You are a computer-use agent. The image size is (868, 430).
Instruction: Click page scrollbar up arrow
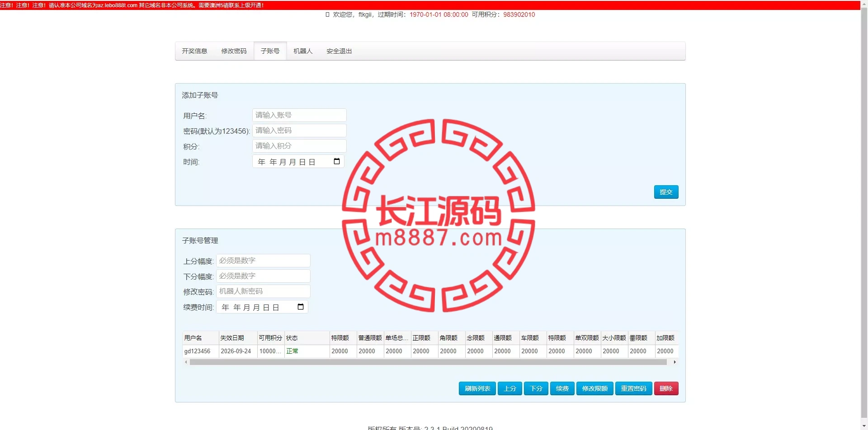[x=864, y=3]
